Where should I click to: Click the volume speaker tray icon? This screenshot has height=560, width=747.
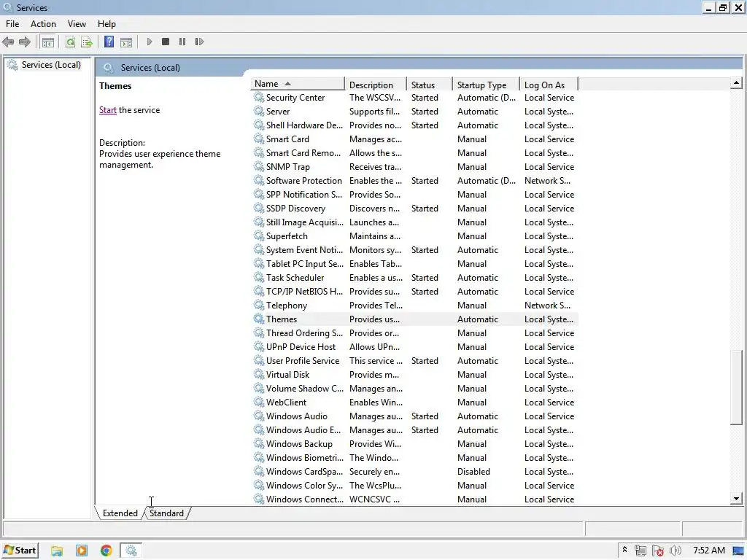pos(675,551)
